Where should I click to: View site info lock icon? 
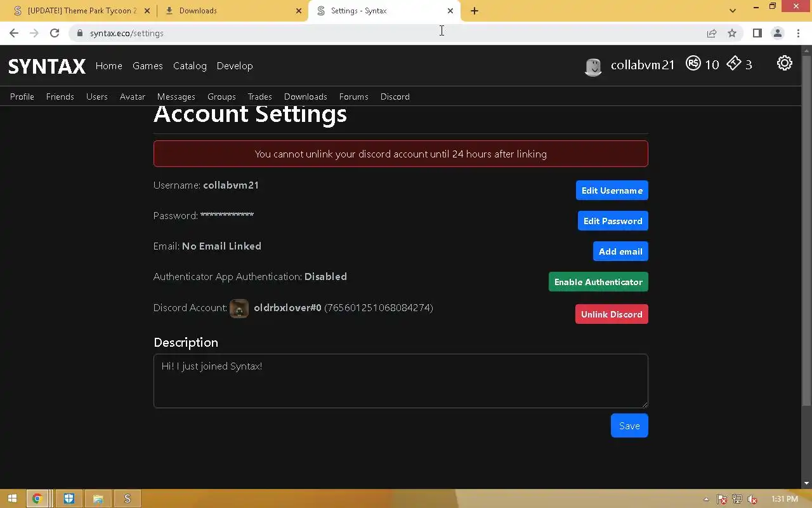79,33
